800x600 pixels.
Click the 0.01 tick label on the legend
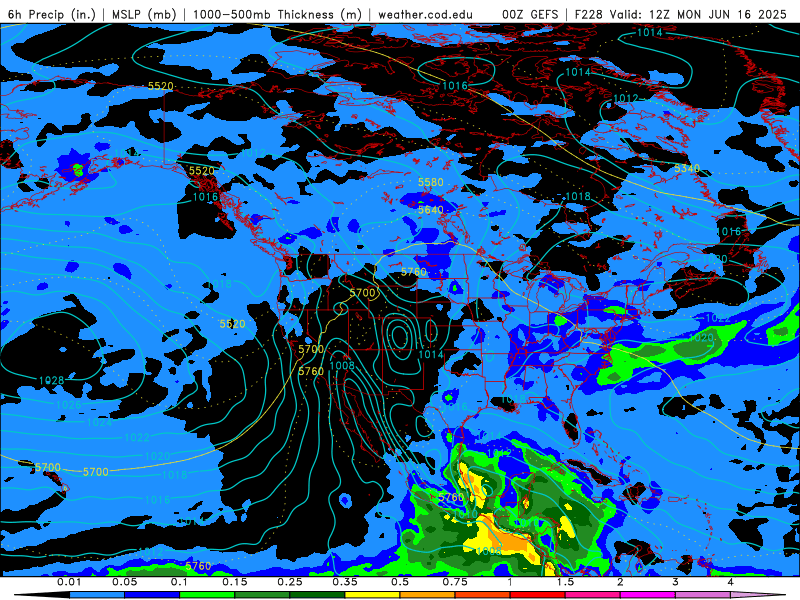coord(69,582)
